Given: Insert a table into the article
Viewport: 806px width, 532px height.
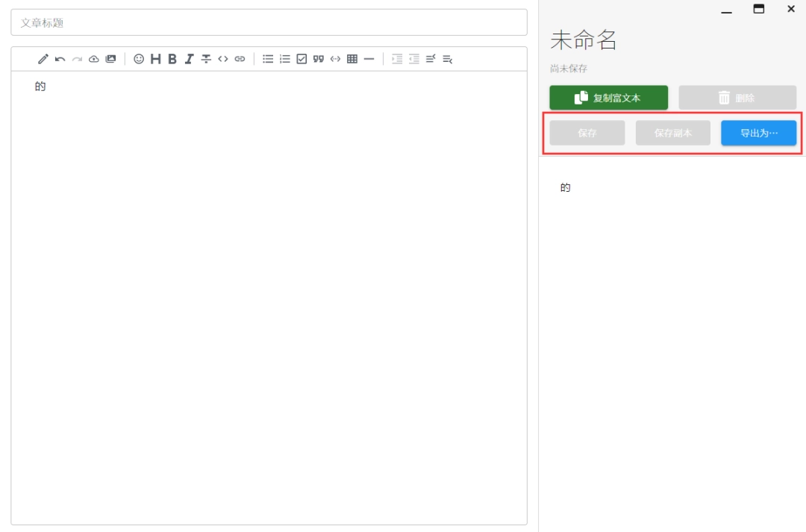Looking at the screenshot, I should (x=352, y=59).
